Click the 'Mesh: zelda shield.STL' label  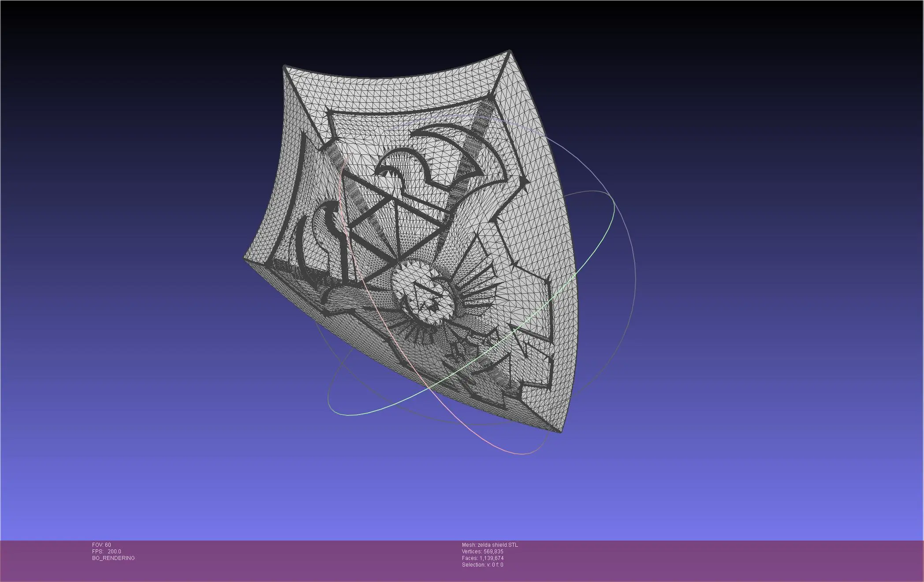point(490,545)
